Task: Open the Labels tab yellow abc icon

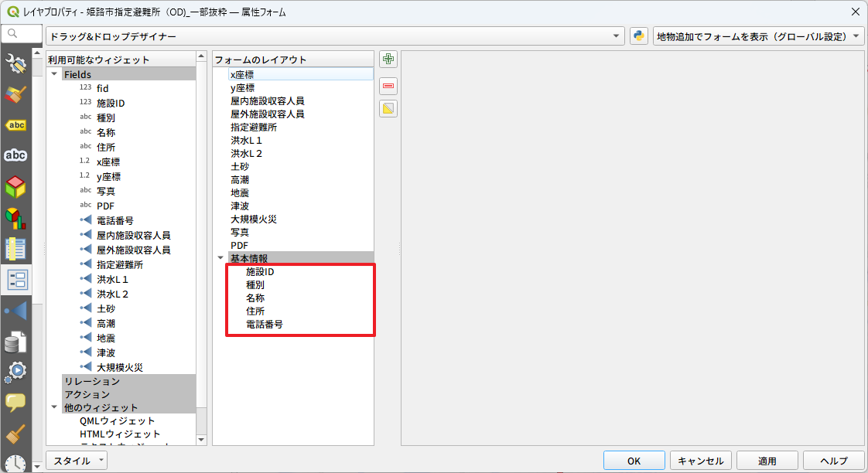Action: coord(15,125)
